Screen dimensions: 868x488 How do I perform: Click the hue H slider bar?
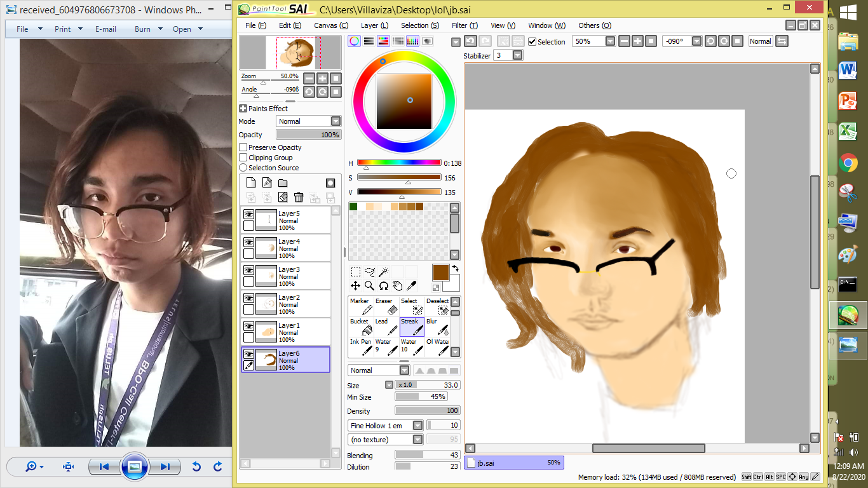click(x=399, y=163)
